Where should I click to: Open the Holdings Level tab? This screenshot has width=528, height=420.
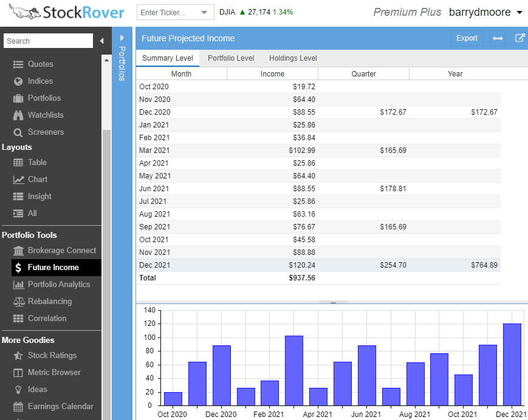click(292, 58)
